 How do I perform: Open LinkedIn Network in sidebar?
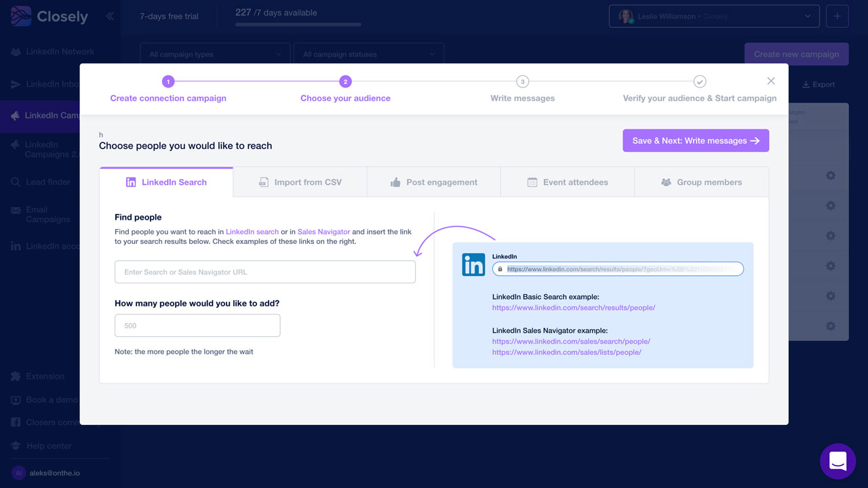tap(53, 52)
